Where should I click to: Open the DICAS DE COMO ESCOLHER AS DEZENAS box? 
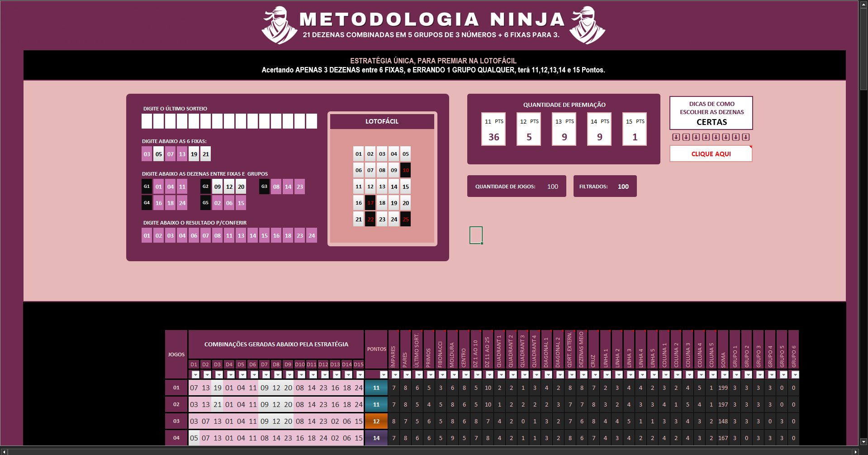click(x=711, y=113)
